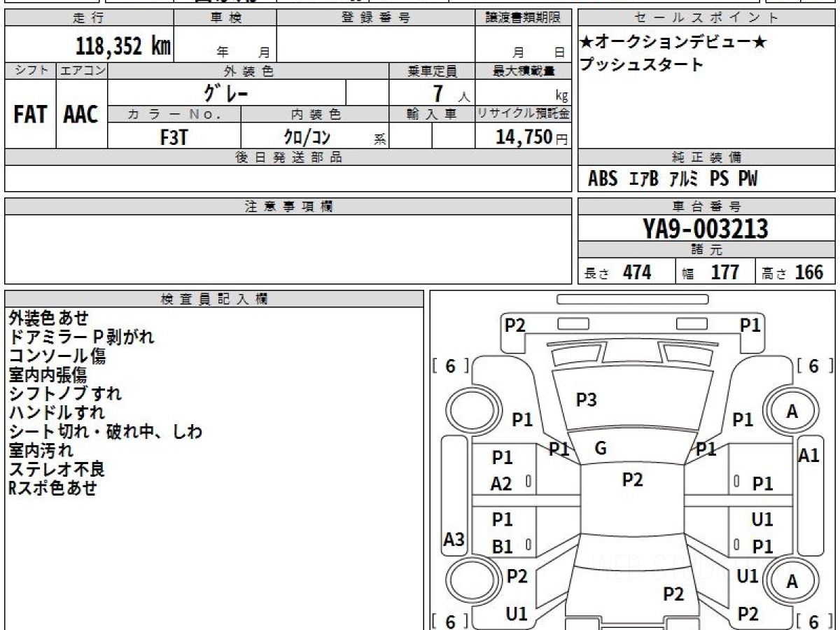Click the リサイクル預託金 header
The width and height of the screenshot is (840, 630).
coord(523,114)
